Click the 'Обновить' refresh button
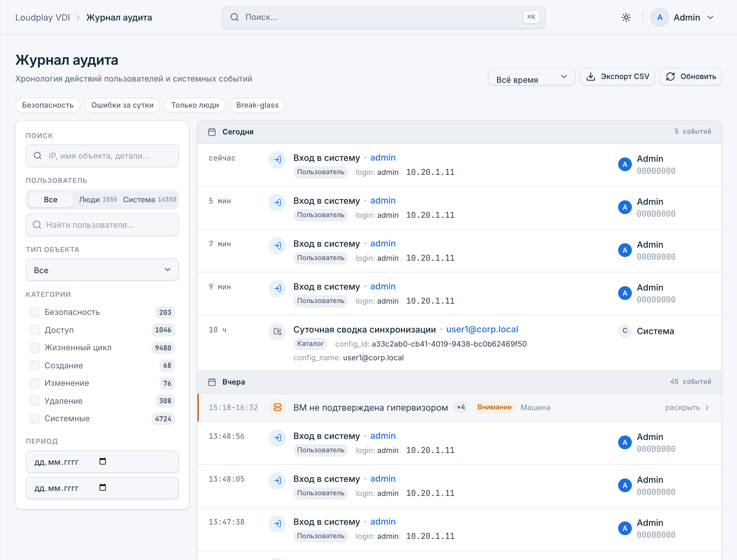This screenshot has width=737, height=560. (x=691, y=77)
